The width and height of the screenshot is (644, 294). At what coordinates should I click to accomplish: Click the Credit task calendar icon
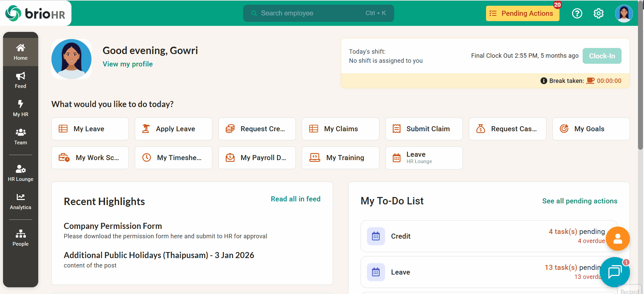point(376,236)
